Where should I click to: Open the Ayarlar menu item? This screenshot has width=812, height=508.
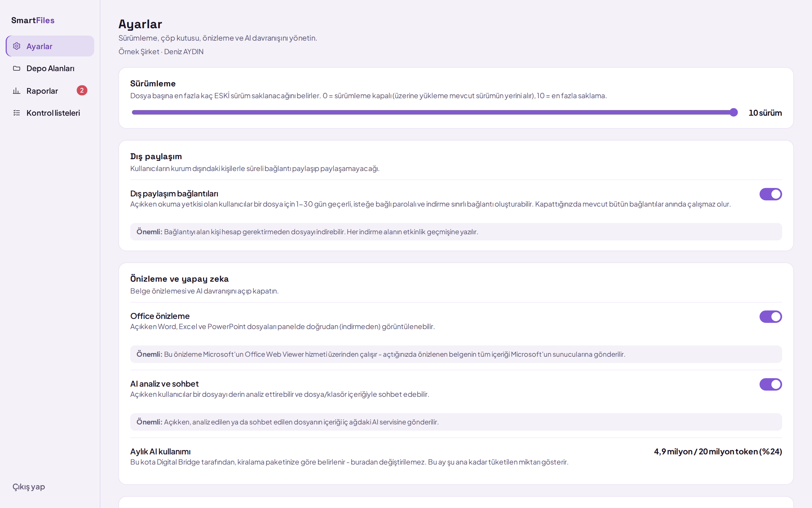[x=50, y=46]
